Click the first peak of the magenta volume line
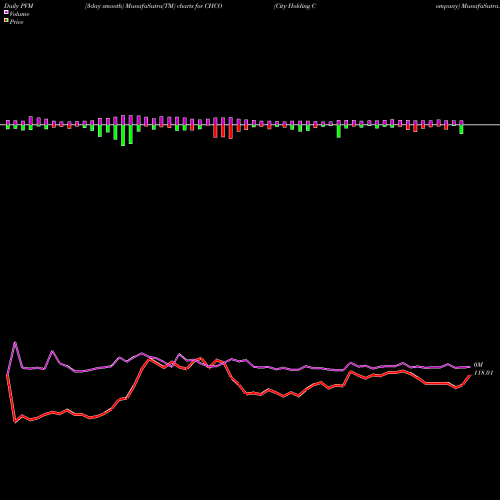The width and height of the screenshot is (500, 500). (15, 343)
